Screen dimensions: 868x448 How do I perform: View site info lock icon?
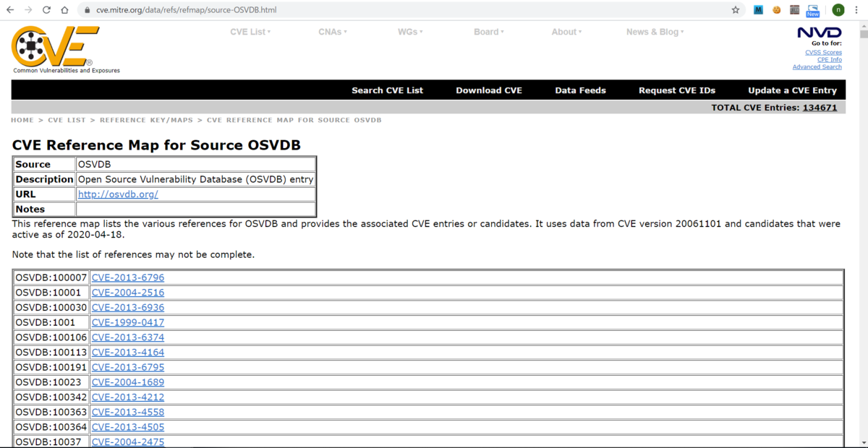88,10
